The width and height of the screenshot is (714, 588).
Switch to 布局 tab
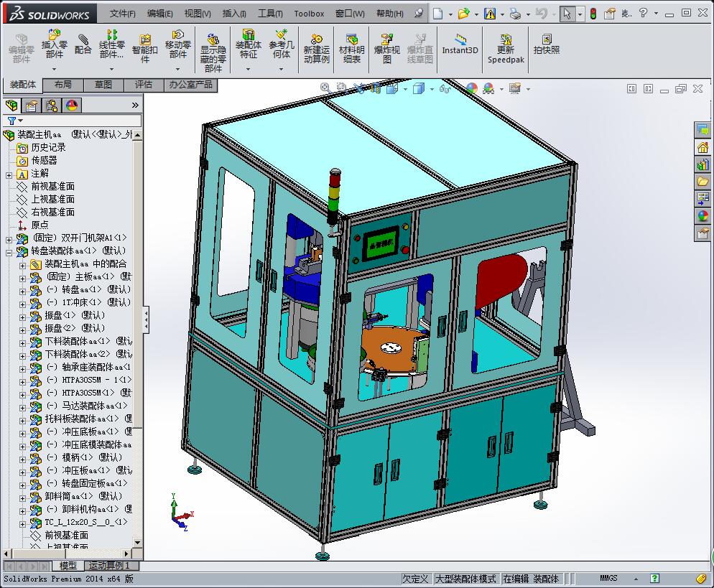(x=62, y=85)
